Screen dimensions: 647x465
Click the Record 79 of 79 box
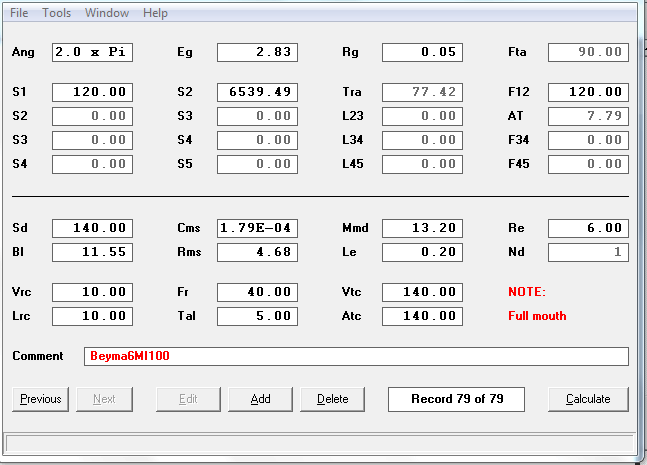pyautogui.click(x=456, y=399)
